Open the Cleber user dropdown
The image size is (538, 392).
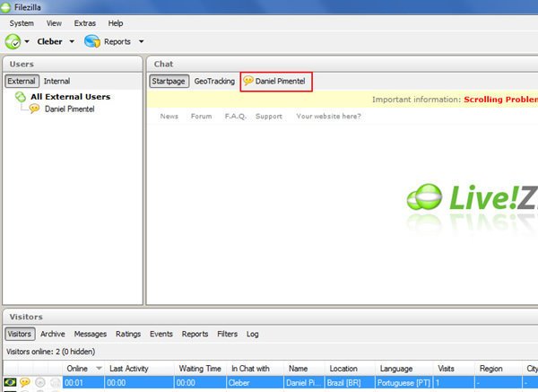click(x=56, y=41)
